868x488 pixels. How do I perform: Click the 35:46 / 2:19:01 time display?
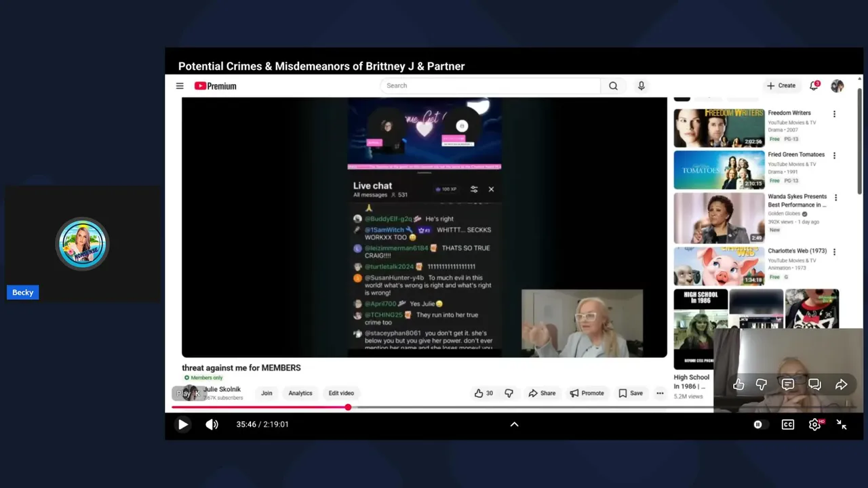tap(262, 424)
